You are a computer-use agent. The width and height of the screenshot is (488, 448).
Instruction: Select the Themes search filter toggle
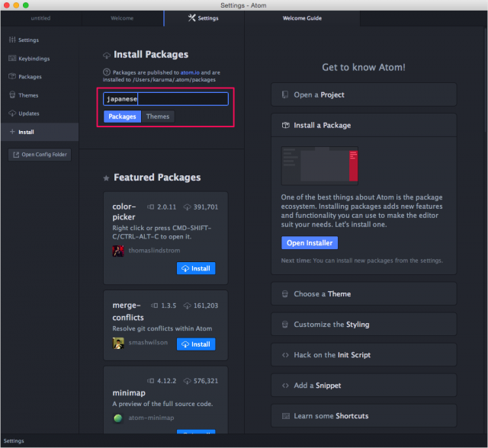click(158, 117)
